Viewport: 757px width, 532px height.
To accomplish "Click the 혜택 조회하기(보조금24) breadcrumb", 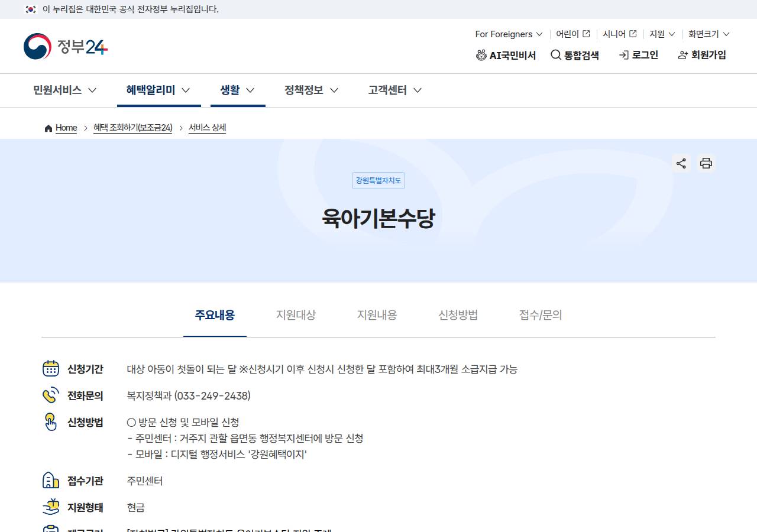I will tap(133, 128).
